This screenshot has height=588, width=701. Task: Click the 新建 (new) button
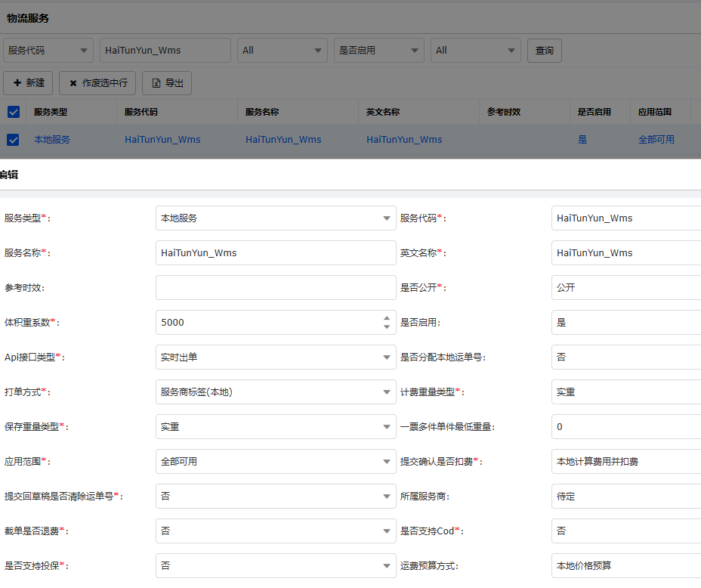pyautogui.click(x=28, y=83)
